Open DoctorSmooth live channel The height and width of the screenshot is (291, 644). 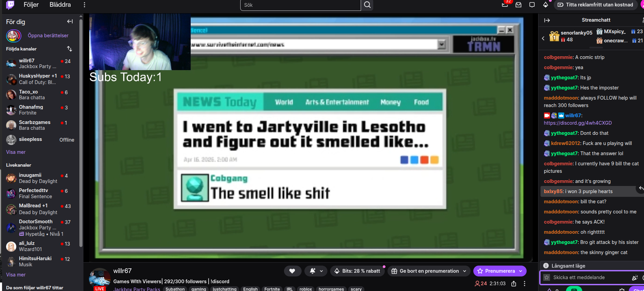40,228
